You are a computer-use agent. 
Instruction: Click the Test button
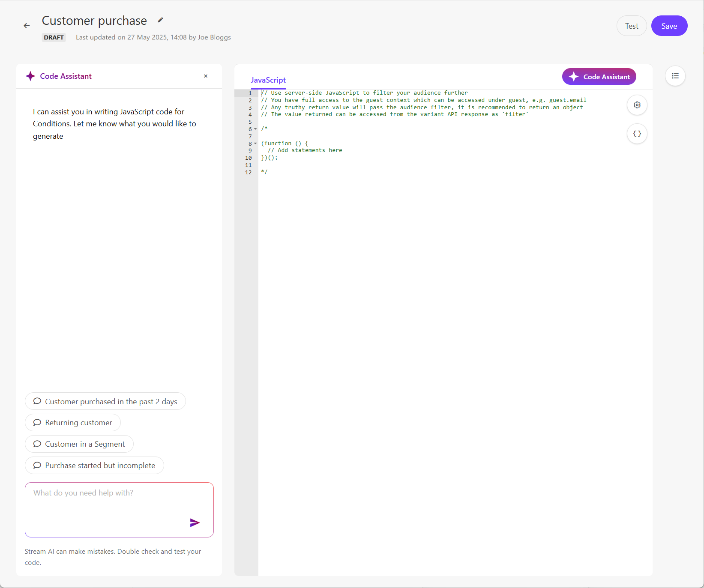click(632, 26)
